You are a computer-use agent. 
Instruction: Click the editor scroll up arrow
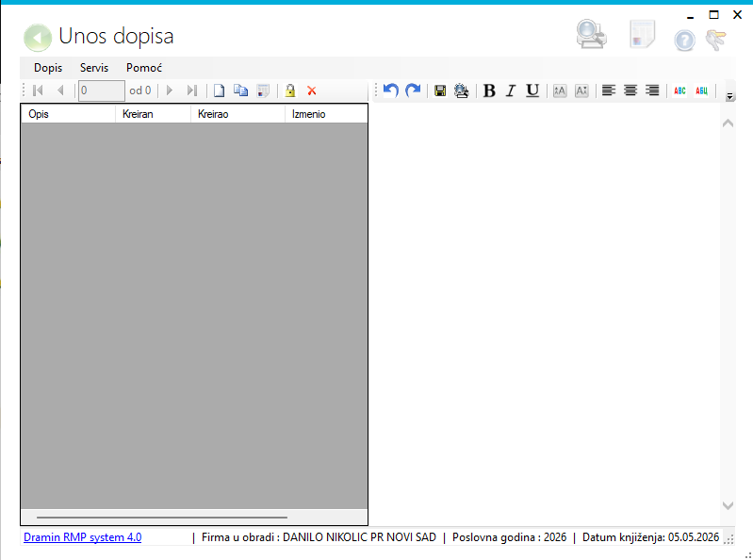click(728, 123)
